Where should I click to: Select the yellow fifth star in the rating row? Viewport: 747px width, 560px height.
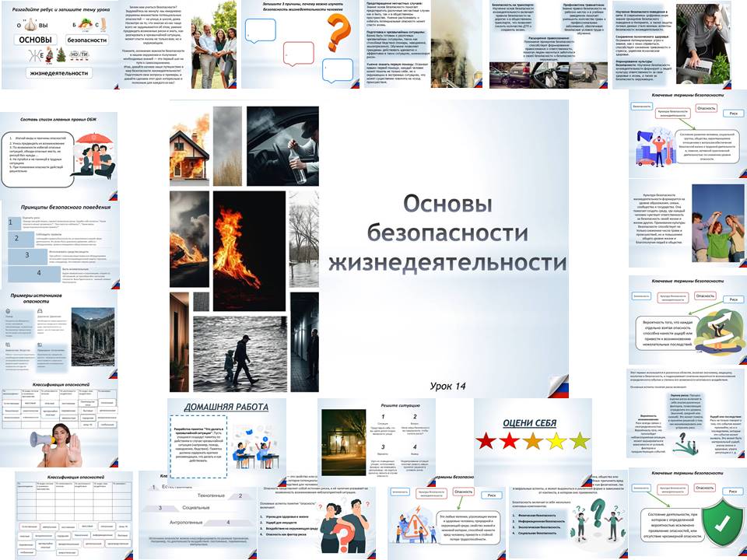tap(580, 441)
